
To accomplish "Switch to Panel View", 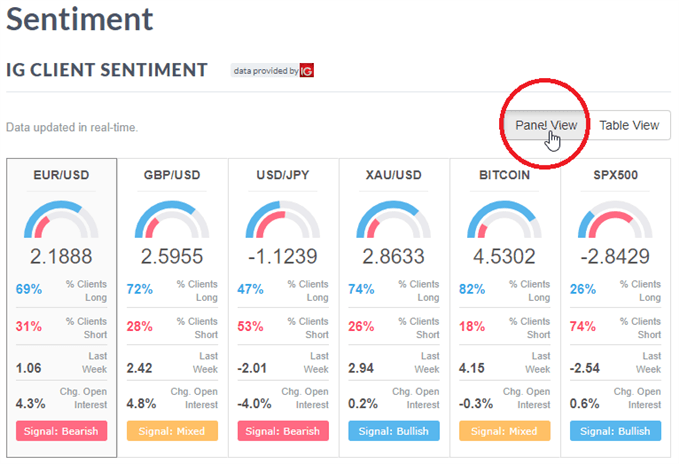I will (x=546, y=126).
